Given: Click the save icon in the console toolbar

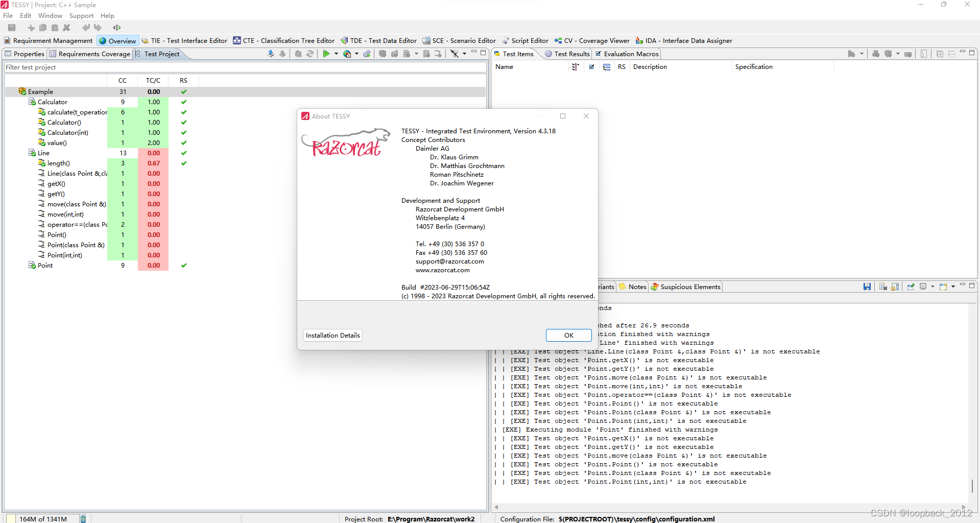Looking at the screenshot, I should coord(867,287).
